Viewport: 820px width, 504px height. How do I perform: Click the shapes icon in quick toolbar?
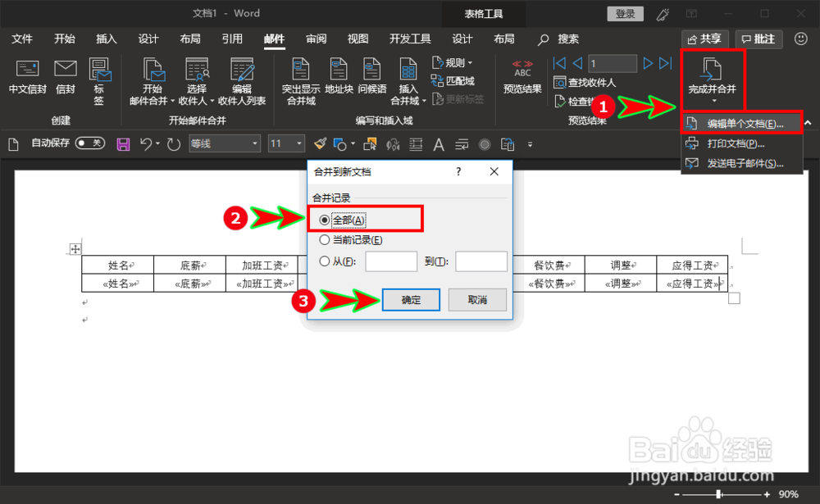(x=340, y=143)
